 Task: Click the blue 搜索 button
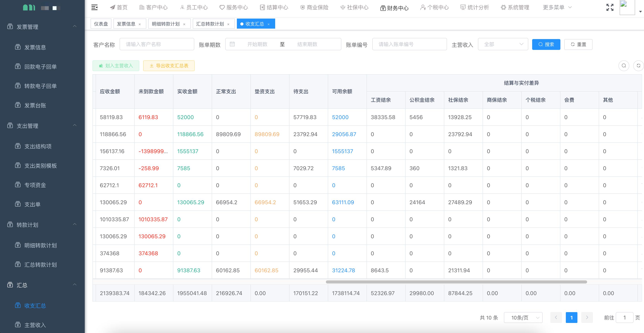pos(546,44)
